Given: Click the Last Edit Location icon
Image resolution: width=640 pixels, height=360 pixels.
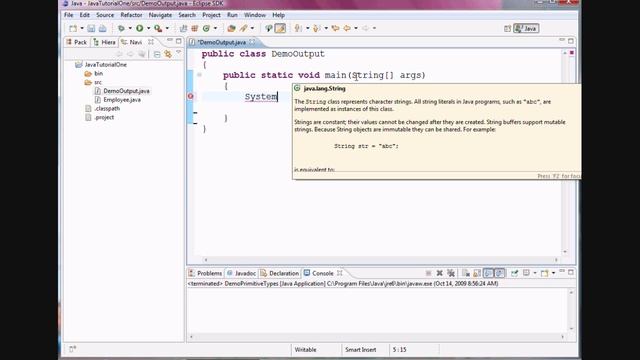Looking at the screenshot, I should pyautogui.click(x=336, y=28).
